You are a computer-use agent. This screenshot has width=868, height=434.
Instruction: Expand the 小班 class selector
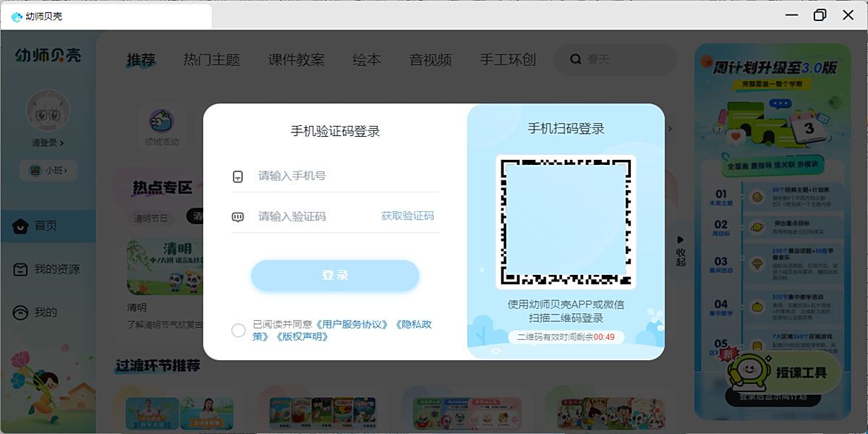tap(48, 170)
